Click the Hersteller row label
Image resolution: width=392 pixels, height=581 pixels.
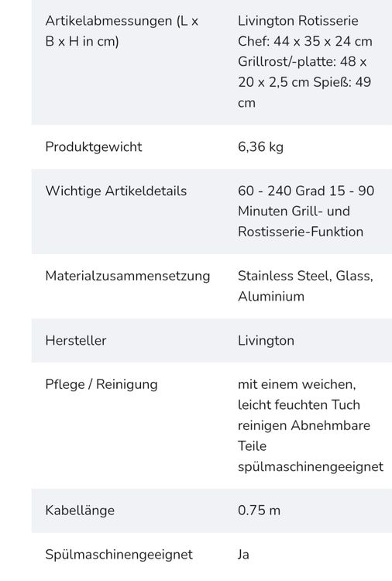[x=76, y=340]
